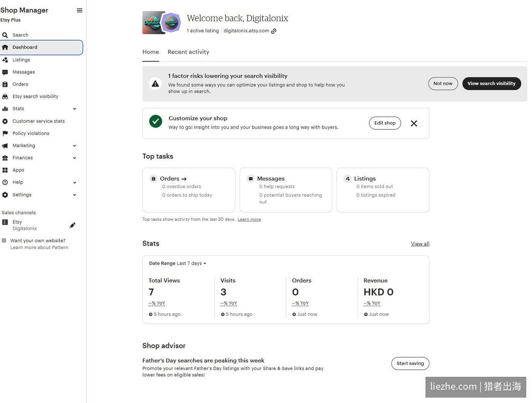Open Policy violations in the sidebar
532x403 pixels.
31,133
